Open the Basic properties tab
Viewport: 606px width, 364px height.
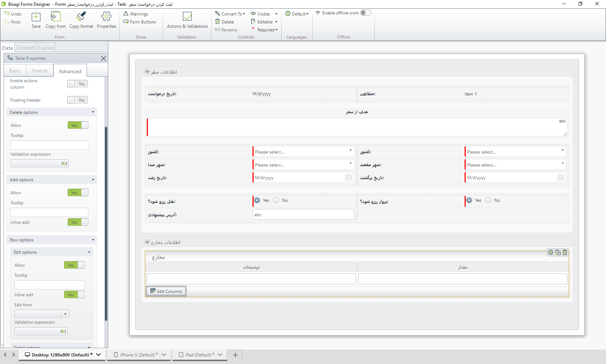coord(15,71)
